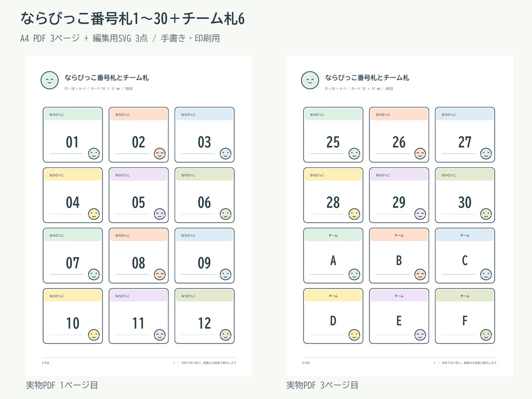Image resolution: width=532 pixels, height=399 pixels.
Task: Click the ならびっこ label on card 02
Action: pyautogui.click(x=123, y=115)
